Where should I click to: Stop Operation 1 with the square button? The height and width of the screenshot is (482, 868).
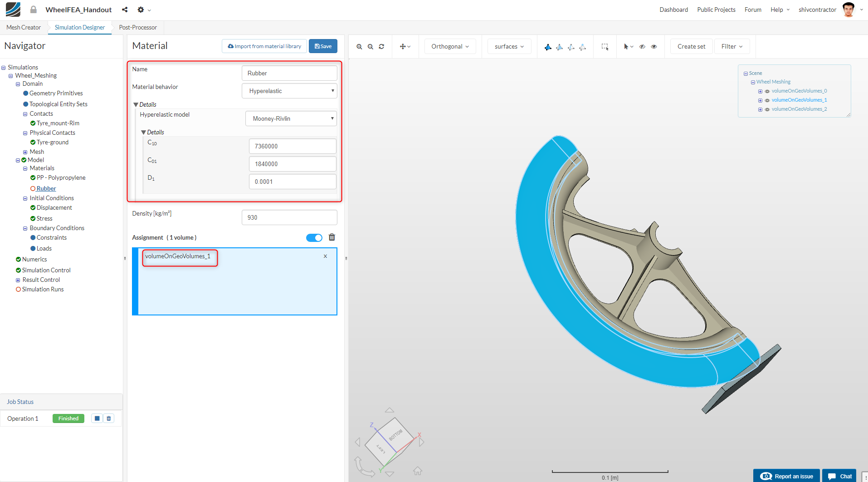click(x=97, y=418)
